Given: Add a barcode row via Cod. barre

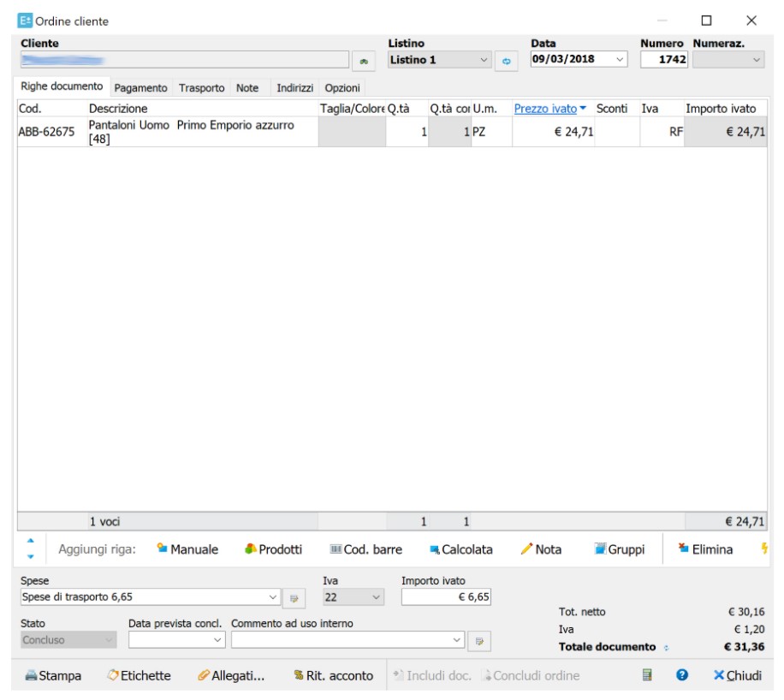Looking at the screenshot, I should coord(365,550).
